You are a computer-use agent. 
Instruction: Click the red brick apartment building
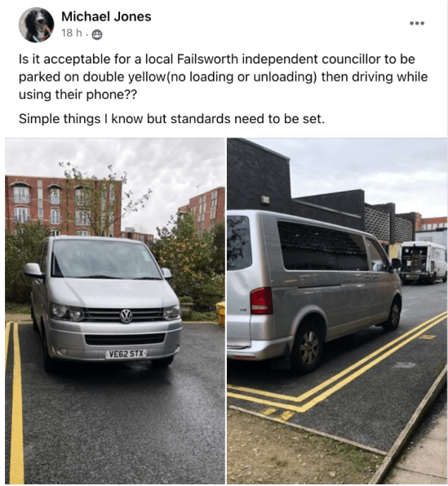pyautogui.click(x=64, y=206)
